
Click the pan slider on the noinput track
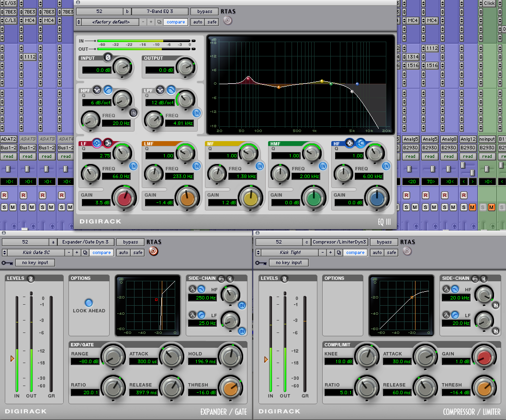tap(487, 169)
